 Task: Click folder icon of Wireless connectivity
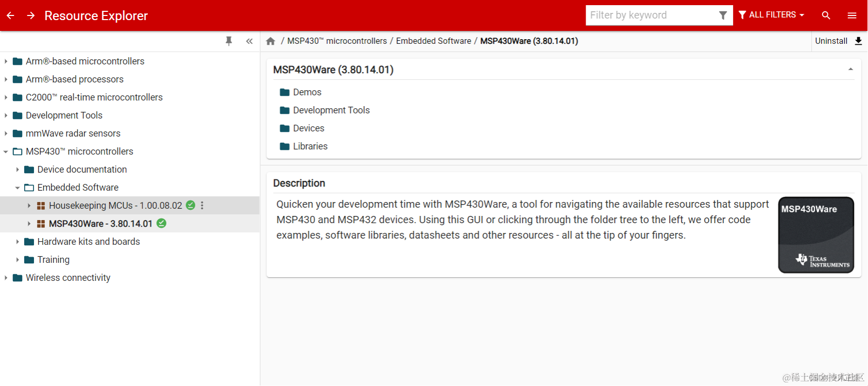click(18, 278)
